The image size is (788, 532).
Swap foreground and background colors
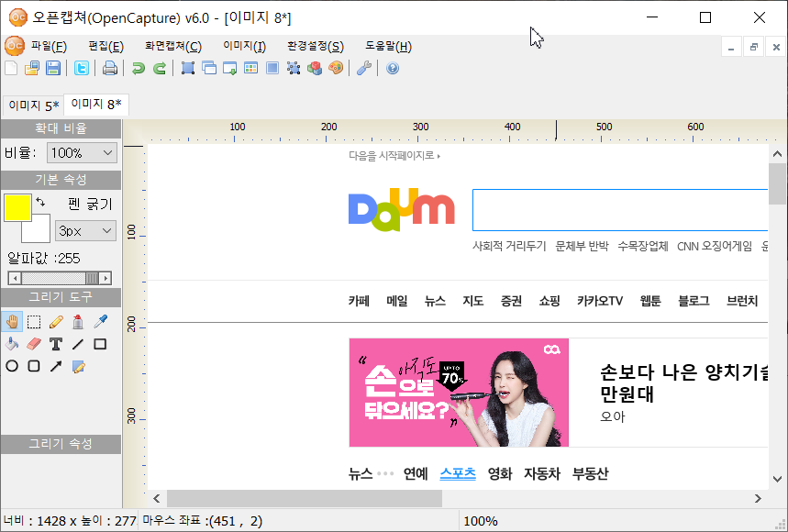40,202
